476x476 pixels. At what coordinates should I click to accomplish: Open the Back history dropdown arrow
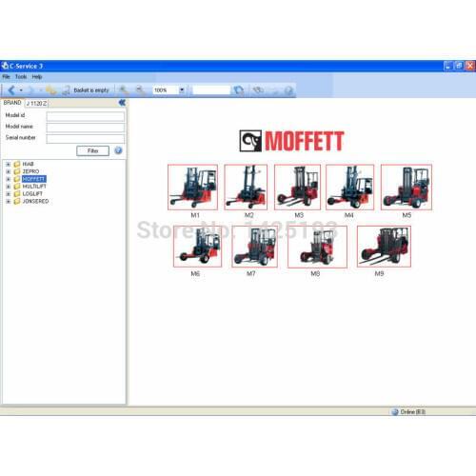point(21,90)
